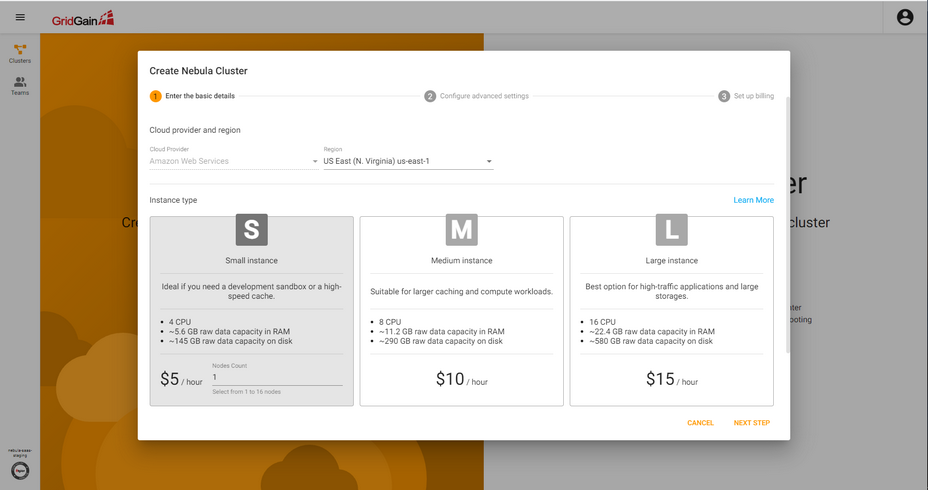Click 'Ideal if you need a development sandbox' text

pyautogui.click(x=252, y=291)
